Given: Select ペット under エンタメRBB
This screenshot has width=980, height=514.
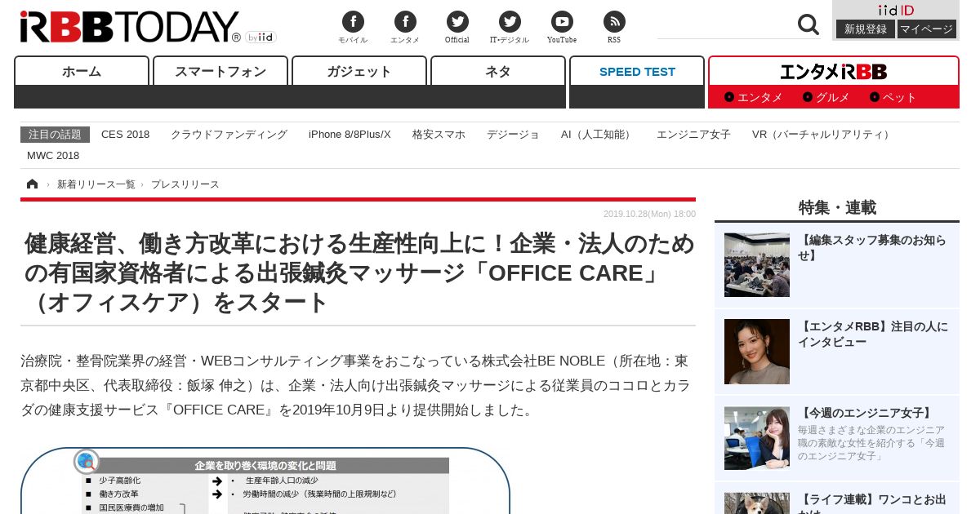Looking at the screenshot, I should coord(893,97).
